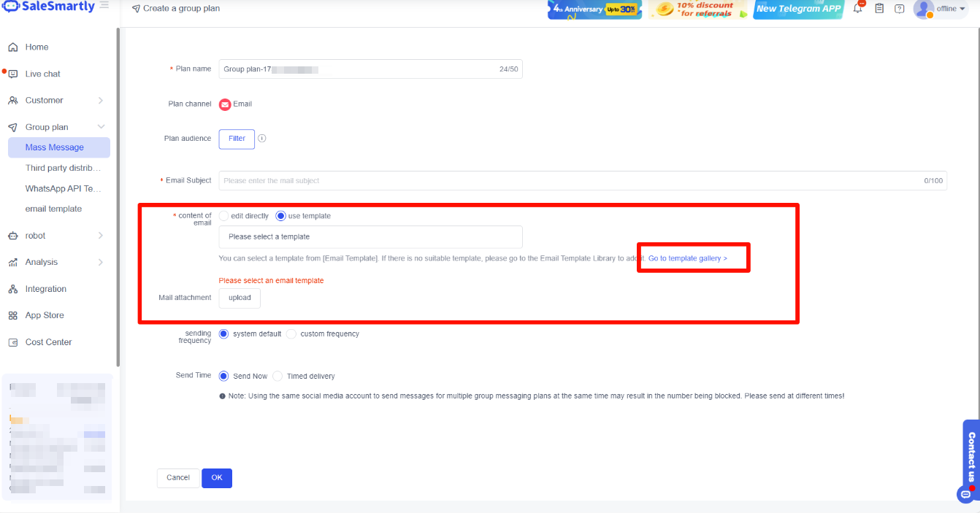The width and height of the screenshot is (980, 513).
Task: Click the Cost Center wallet icon
Action: (x=13, y=342)
